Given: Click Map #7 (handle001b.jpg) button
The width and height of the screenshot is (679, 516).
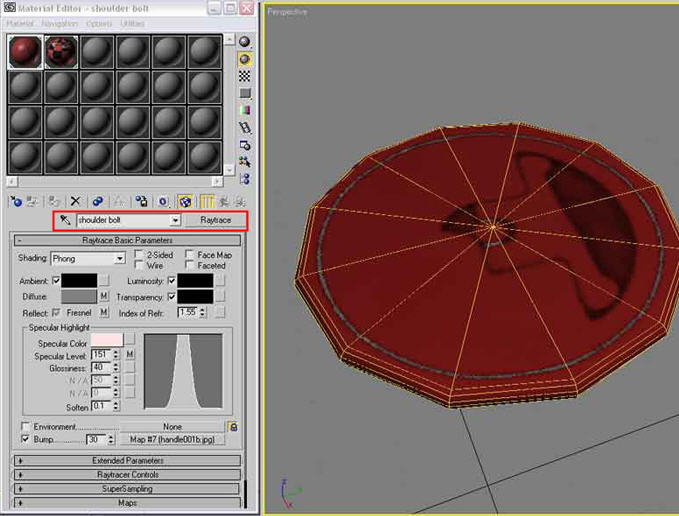Looking at the screenshot, I should click(172, 439).
